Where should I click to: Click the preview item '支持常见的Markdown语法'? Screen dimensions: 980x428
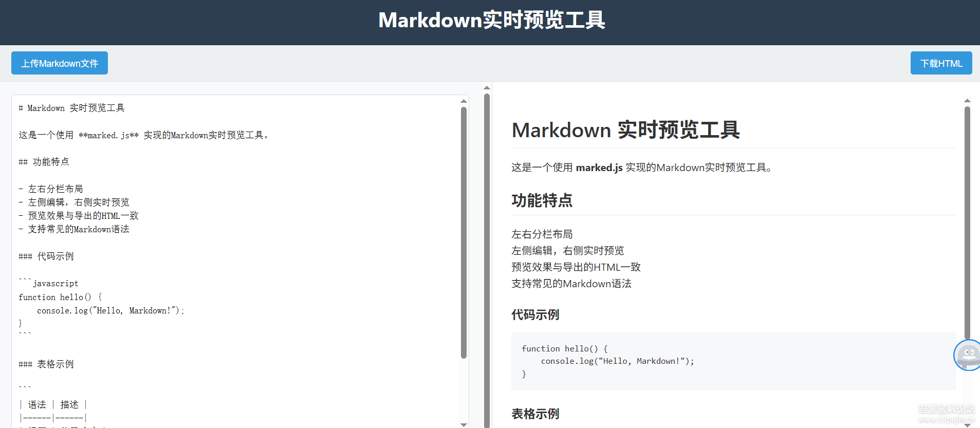coord(571,284)
